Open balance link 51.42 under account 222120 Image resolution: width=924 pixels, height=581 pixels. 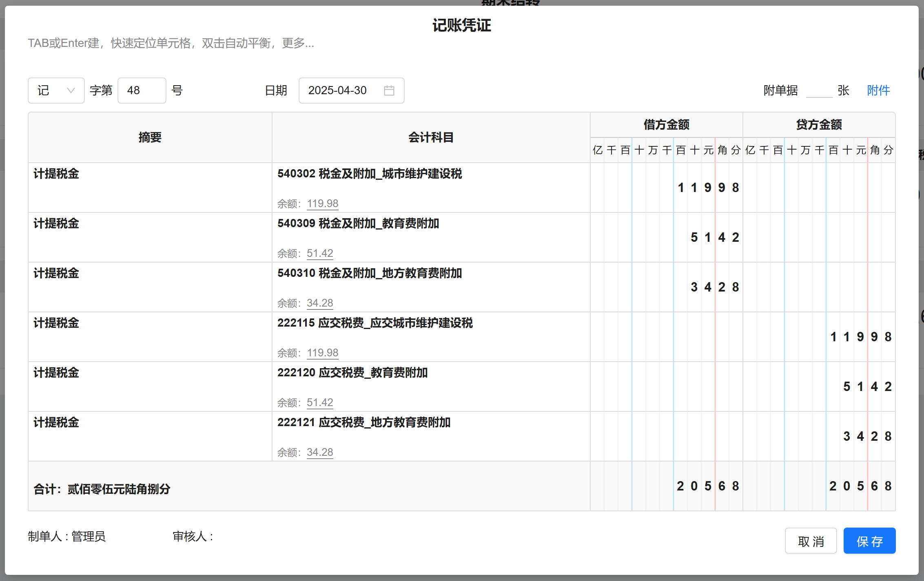click(x=319, y=402)
